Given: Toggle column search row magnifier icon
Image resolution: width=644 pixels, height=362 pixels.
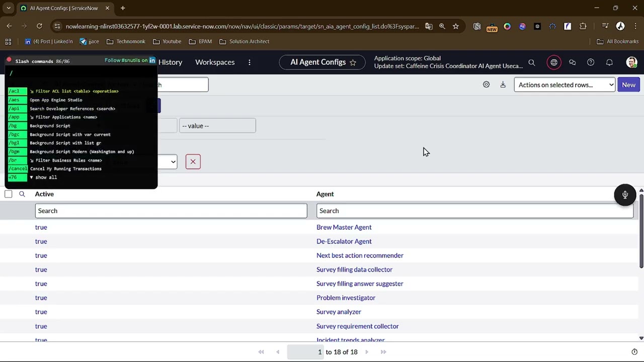Looking at the screenshot, I should pyautogui.click(x=22, y=194).
